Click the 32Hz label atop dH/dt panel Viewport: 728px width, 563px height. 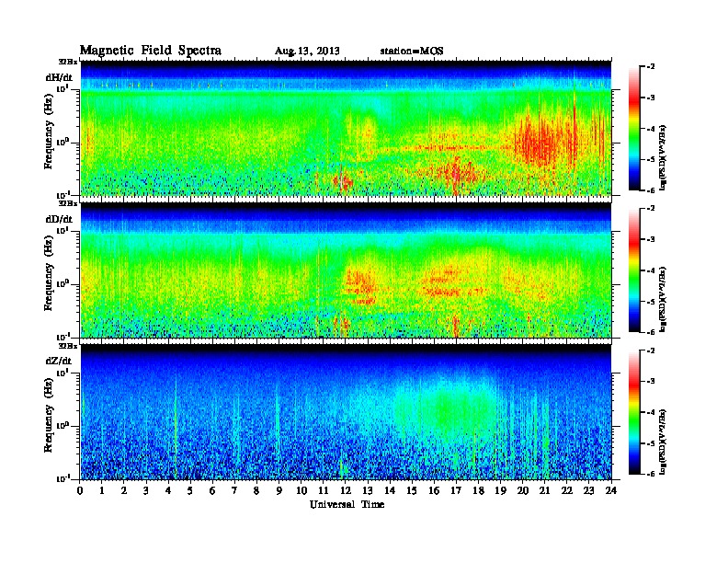pyautogui.click(x=67, y=62)
